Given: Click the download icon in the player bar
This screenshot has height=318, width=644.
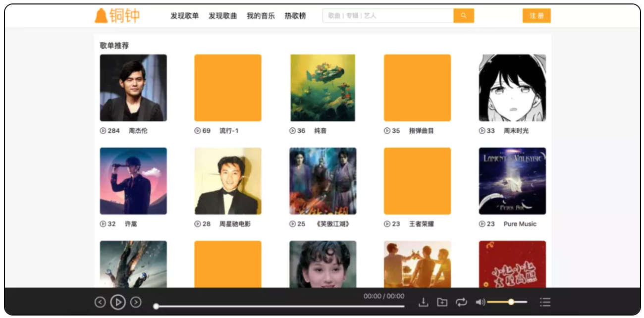Looking at the screenshot, I should (424, 302).
